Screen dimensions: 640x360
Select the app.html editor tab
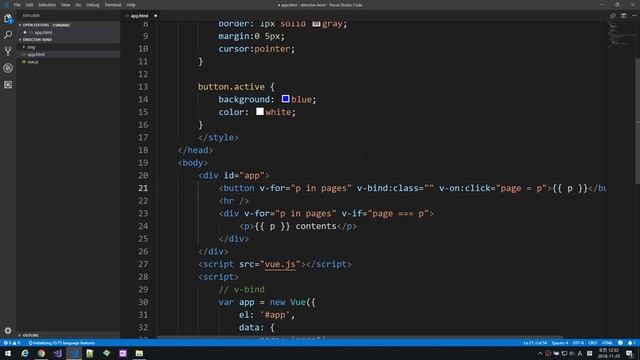pos(140,16)
